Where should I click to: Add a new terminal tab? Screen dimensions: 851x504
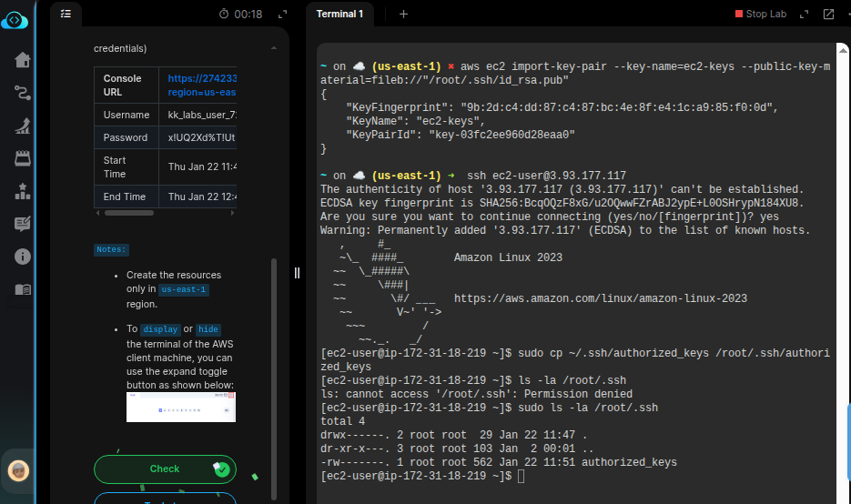tap(403, 14)
